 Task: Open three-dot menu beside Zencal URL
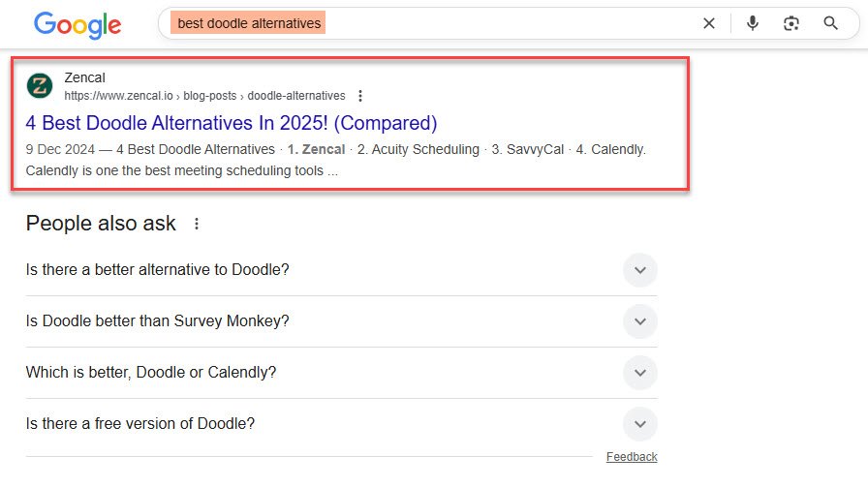360,96
